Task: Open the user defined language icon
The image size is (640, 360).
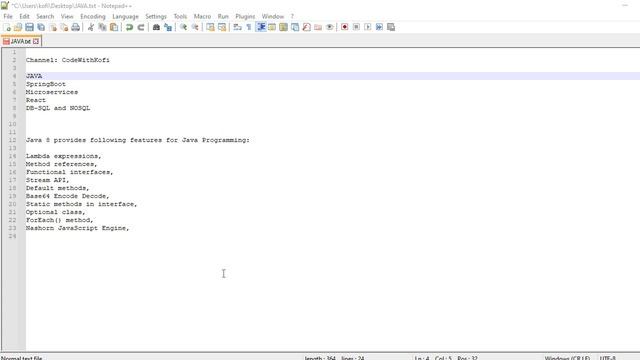Action: [272, 27]
